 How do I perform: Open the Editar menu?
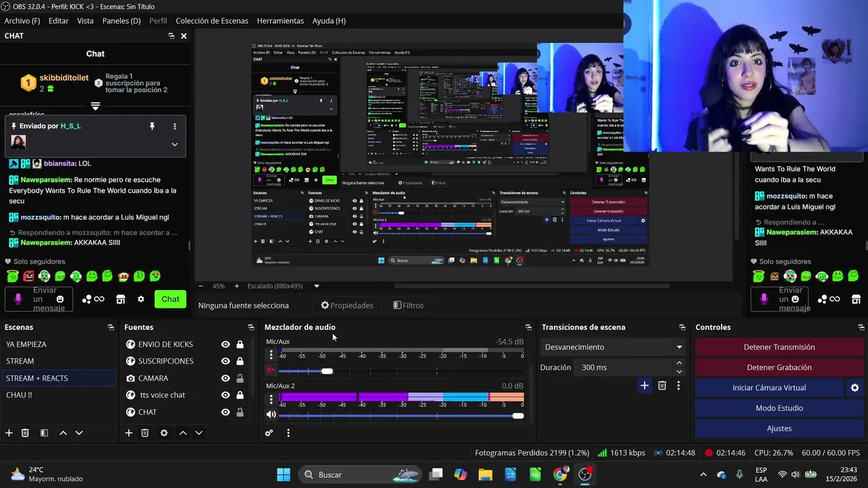pyautogui.click(x=58, y=21)
